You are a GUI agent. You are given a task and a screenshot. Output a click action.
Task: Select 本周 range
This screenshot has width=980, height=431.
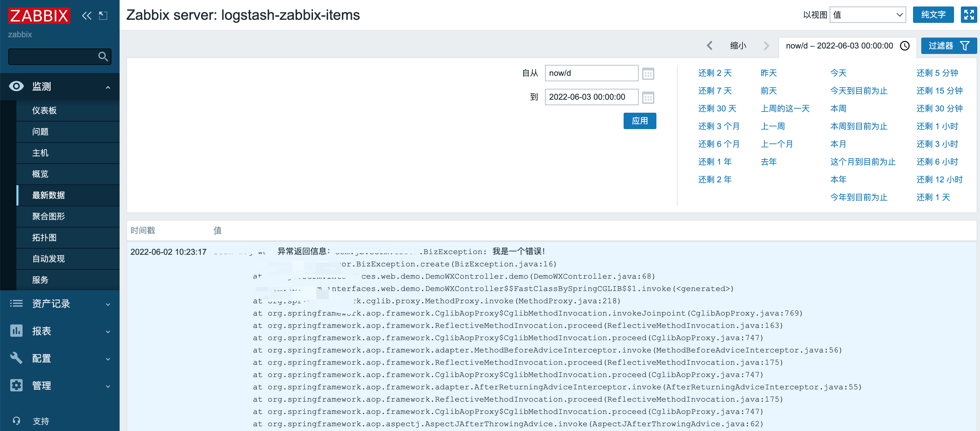(838, 109)
